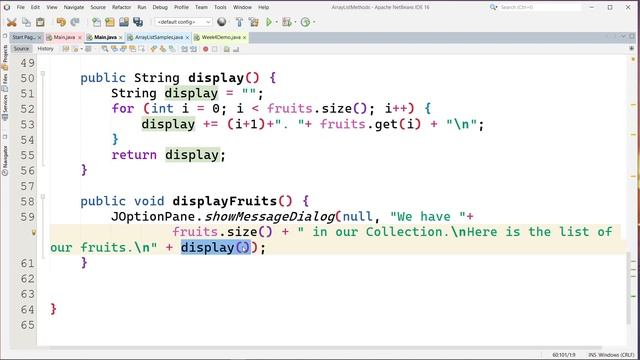Switch to History view toggle
The height and width of the screenshot is (360, 640).
point(45,49)
